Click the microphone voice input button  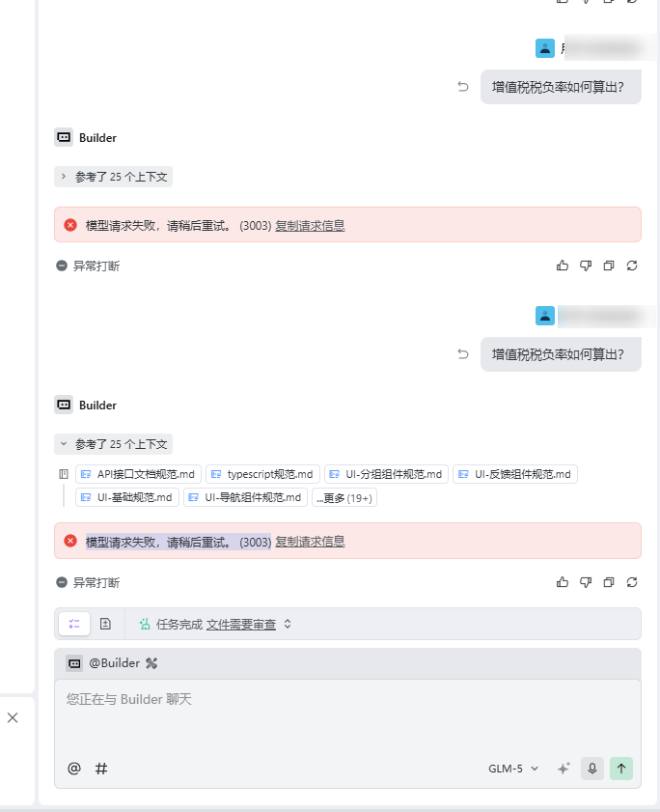[592, 769]
